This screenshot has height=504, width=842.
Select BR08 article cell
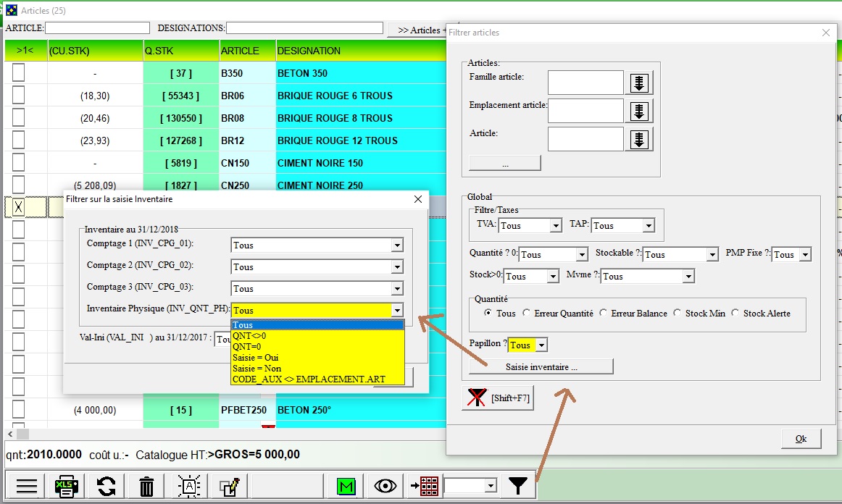pyautogui.click(x=248, y=117)
